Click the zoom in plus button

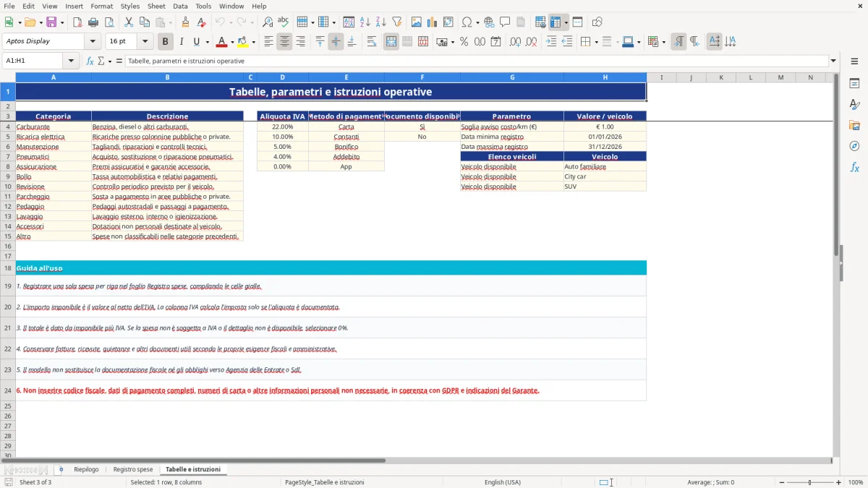click(x=839, y=482)
